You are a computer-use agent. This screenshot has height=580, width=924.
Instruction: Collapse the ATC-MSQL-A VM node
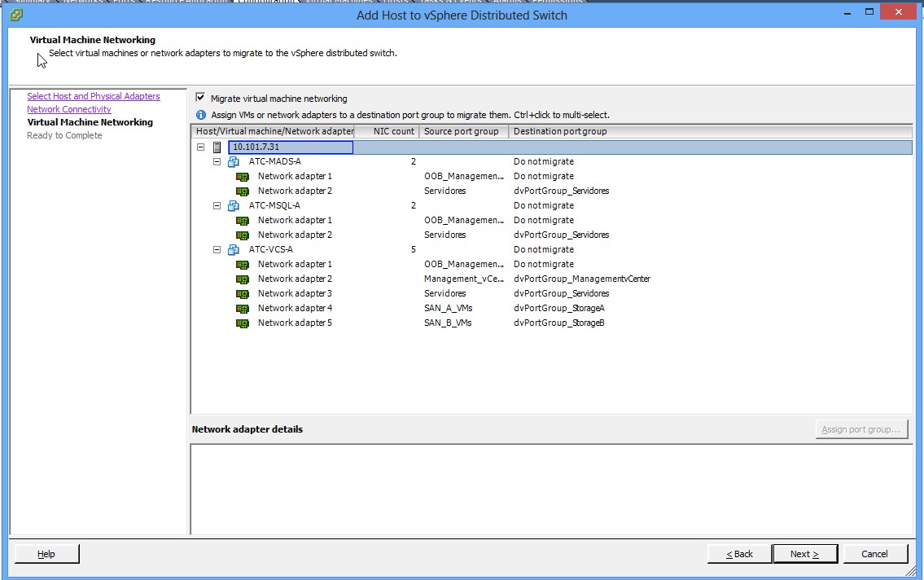point(217,206)
